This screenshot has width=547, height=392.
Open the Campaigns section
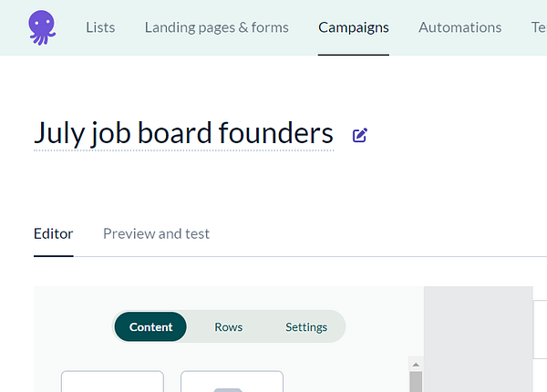354,27
